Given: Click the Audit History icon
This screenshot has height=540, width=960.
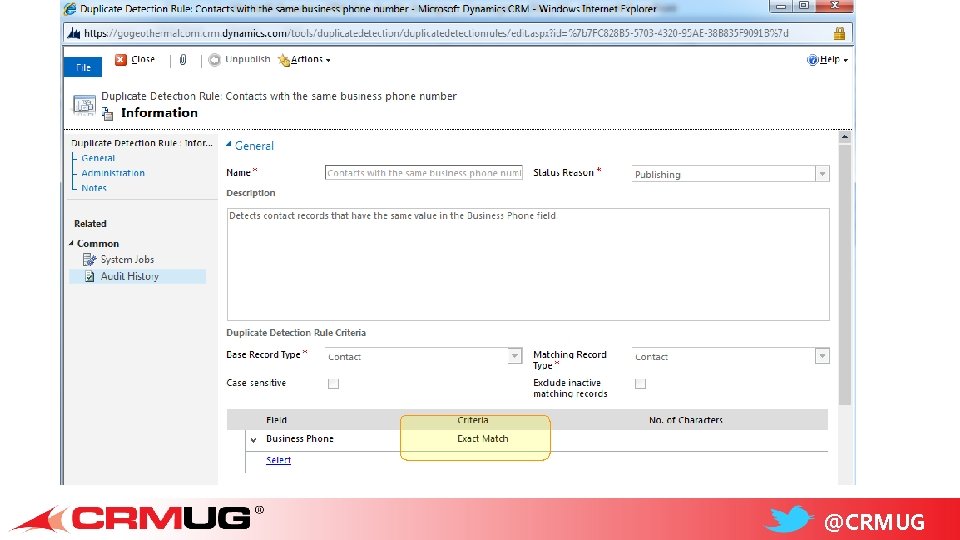Looking at the screenshot, I should pos(89,276).
